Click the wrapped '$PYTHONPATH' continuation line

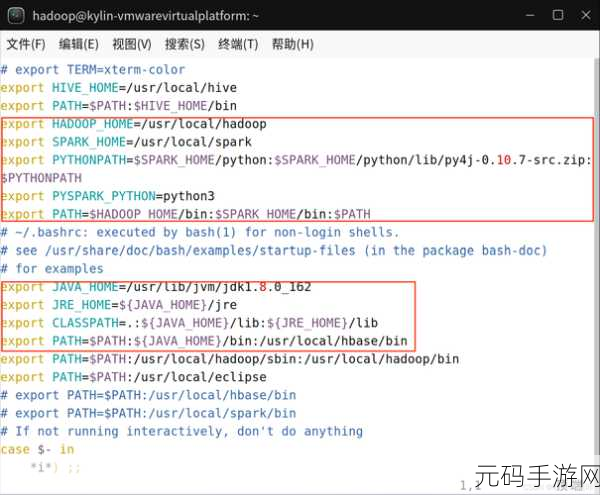[41, 178]
